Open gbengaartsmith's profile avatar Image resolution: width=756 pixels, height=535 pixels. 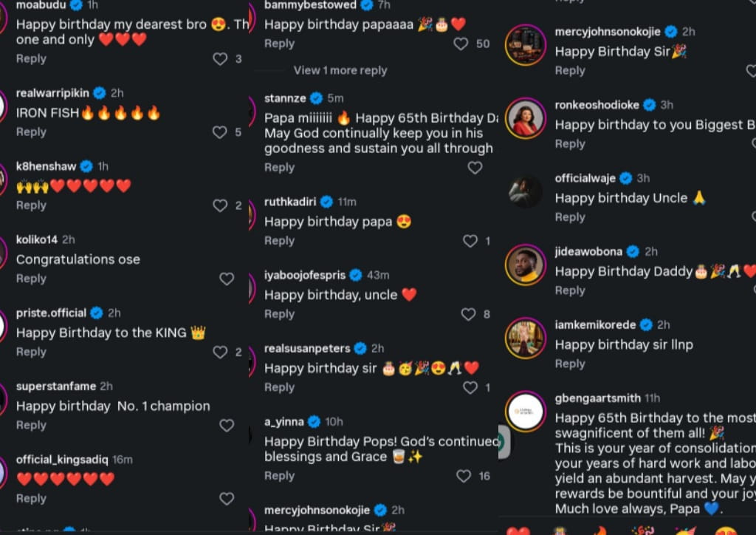pos(526,412)
